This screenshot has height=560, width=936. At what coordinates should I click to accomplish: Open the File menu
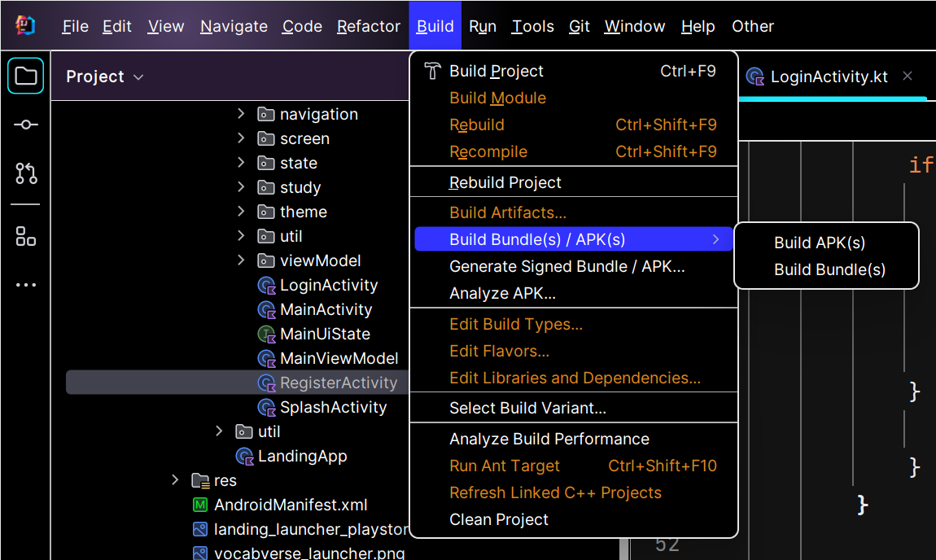(x=75, y=26)
